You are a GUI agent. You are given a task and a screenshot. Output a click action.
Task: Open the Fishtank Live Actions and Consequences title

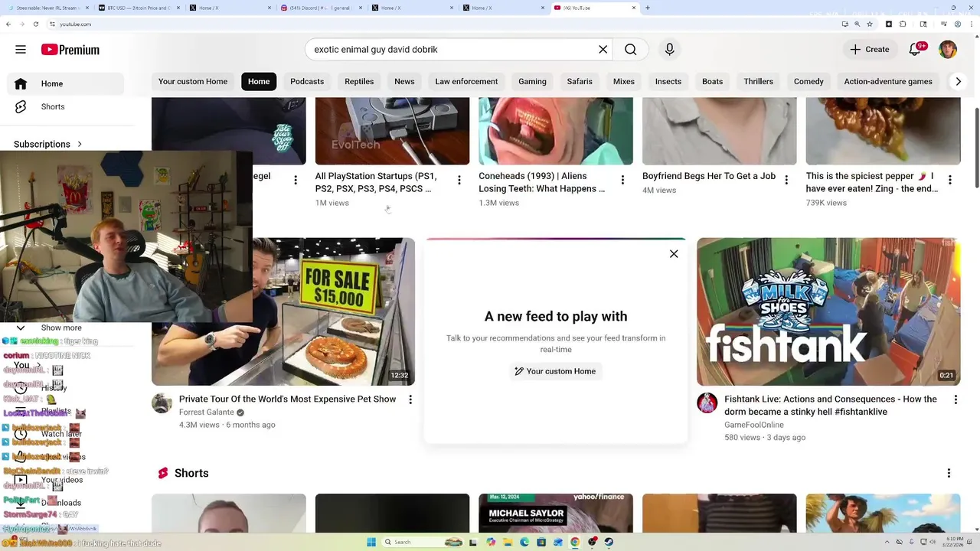pos(831,406)
